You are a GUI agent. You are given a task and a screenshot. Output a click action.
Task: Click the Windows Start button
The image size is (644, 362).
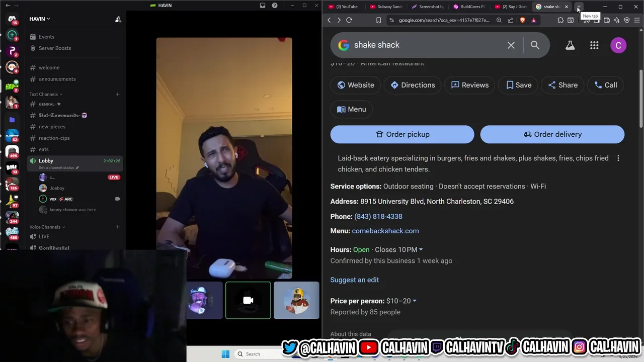[225, 354]
